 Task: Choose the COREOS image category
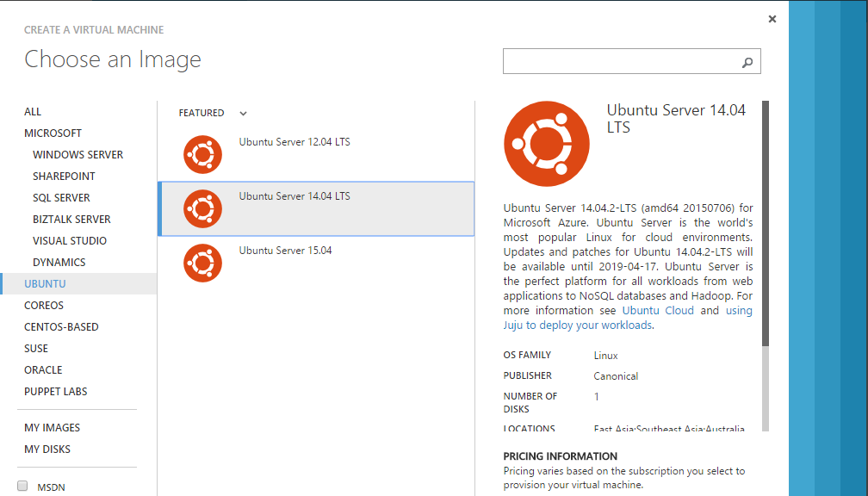click(x=44, y=306)
